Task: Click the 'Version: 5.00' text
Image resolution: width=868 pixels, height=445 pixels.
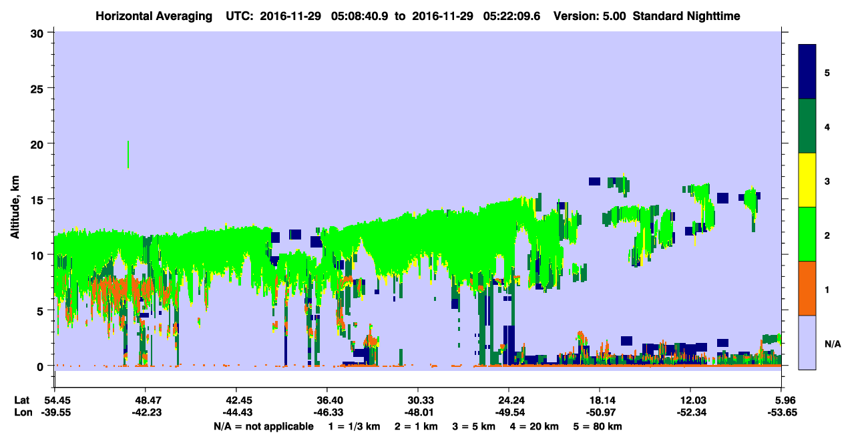Action: click(x=589, y=16)
